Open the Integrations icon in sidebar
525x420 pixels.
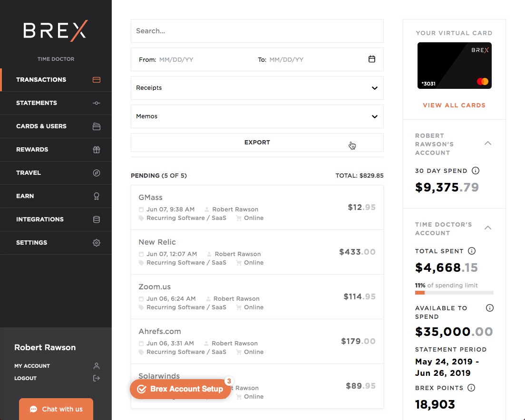(x=97, y=219)
